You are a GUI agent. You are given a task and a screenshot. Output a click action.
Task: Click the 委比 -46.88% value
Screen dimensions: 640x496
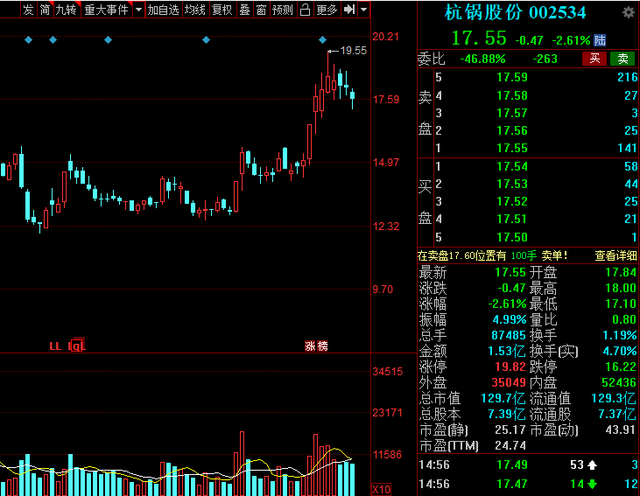(x=483, y=59)
